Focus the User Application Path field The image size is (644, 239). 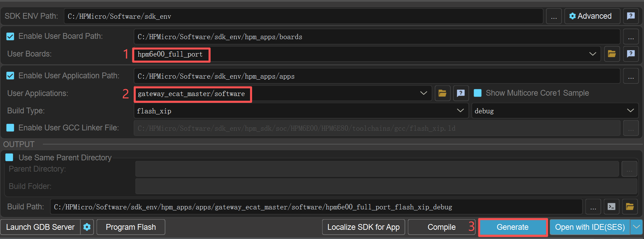pos(377,76)
